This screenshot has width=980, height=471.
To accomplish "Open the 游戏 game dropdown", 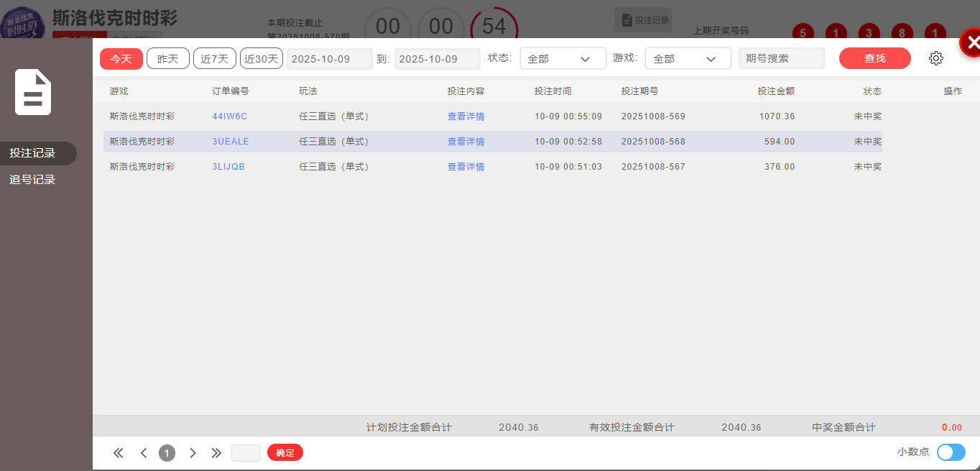I will point(688,59).
